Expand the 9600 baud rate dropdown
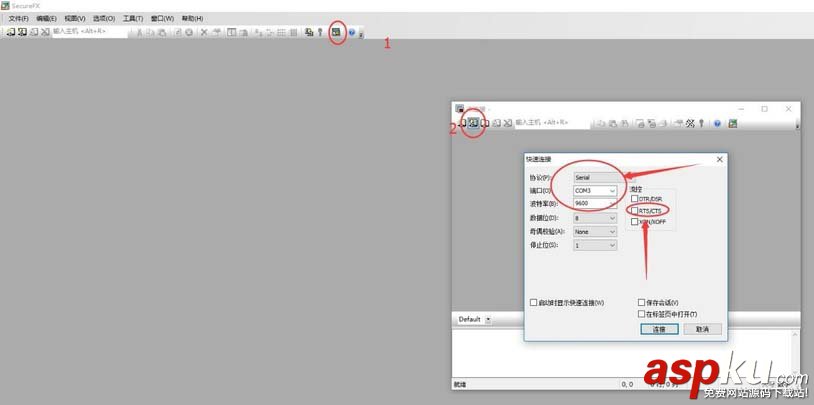 click(612, 204)
